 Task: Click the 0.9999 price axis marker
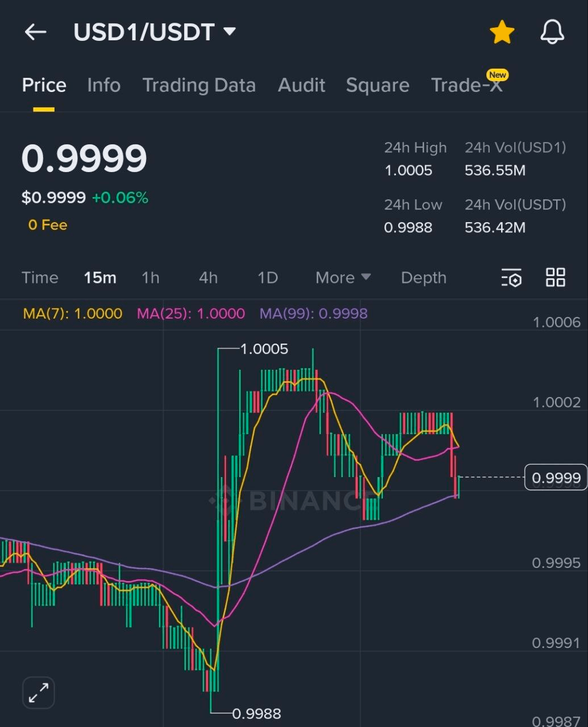pos(555,478)
